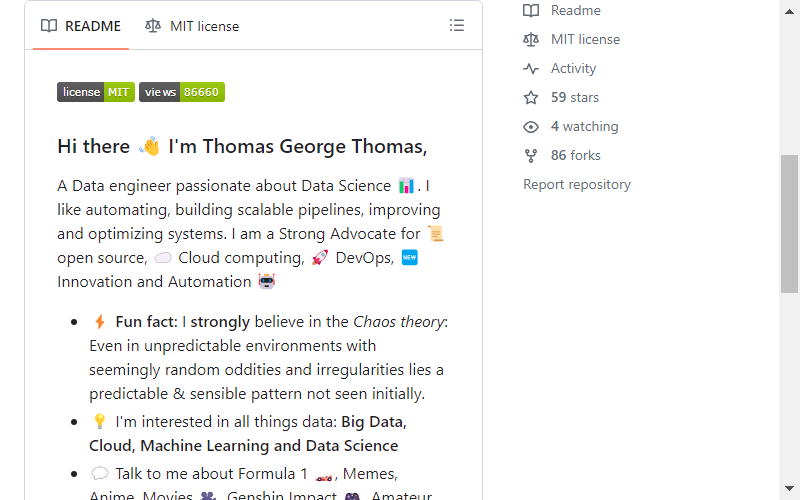800x500 pixels.
Task: Click the star icon beside 59 stars
Action: coord(531,97)
